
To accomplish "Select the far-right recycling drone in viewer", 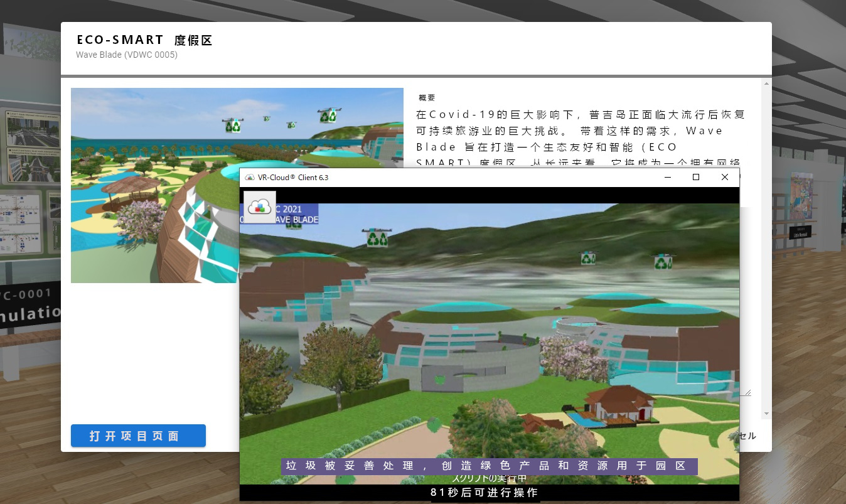I will (663, 260).
